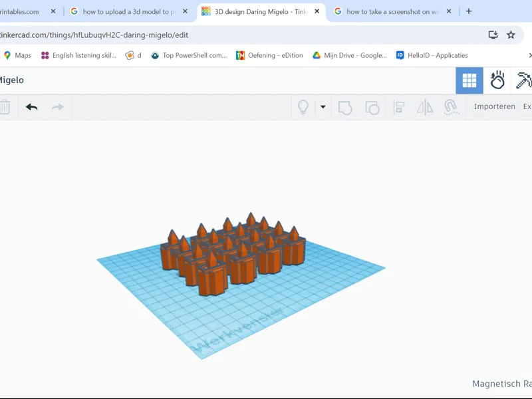Expand the lightbulb visibility dropdown arrow

[x=323, y=107]
